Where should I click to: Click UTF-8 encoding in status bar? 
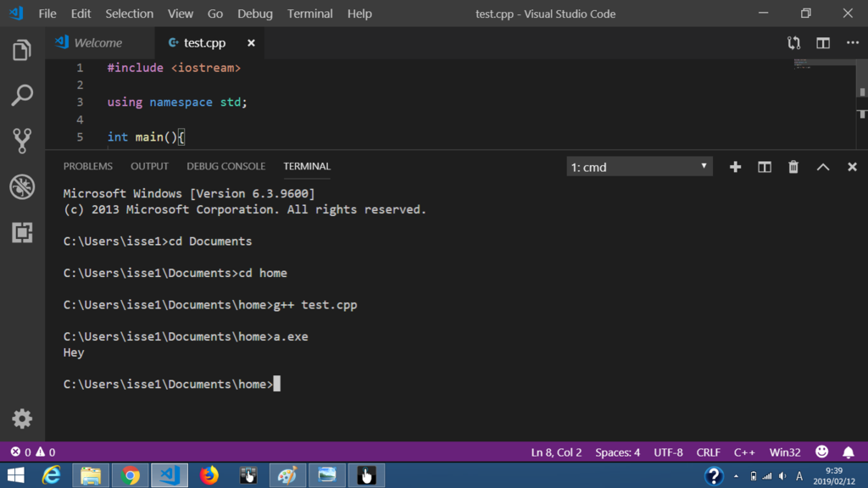pyautogui.click(x=668, y=452)
